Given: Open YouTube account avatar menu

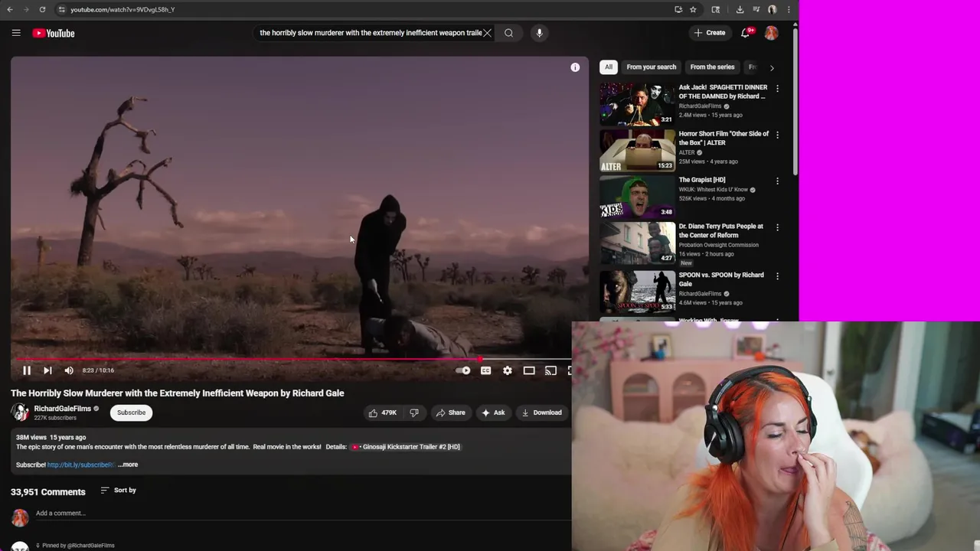Looking at the screenshot, I should 771,33.
